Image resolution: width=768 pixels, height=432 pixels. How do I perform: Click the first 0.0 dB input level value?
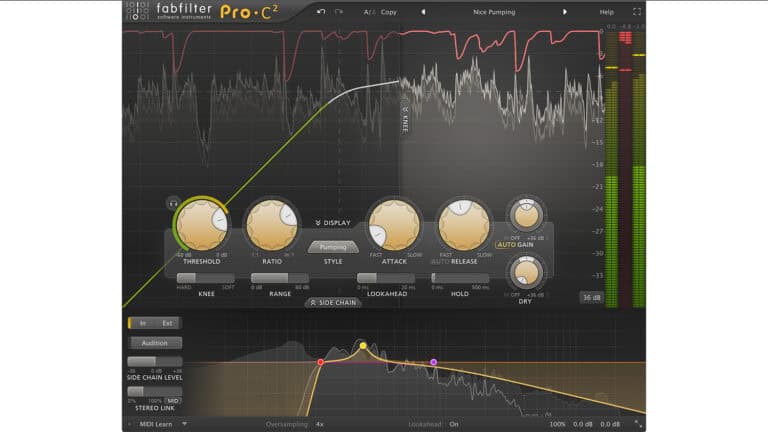(582, 424)
